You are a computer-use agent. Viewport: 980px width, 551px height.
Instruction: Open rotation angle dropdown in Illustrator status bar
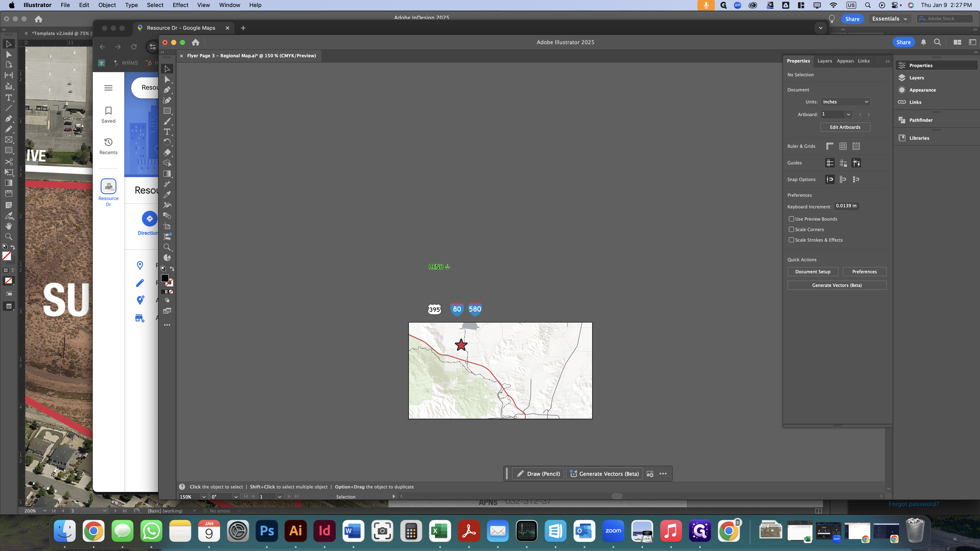point(236,497)
